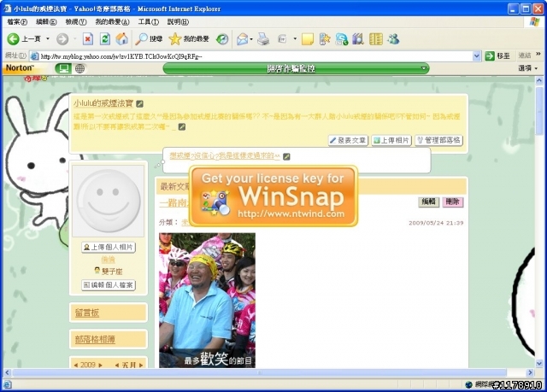Image resolution: width=547 pixels, height=392 pixels.
Task: Expand the green Norton fraud monitoring dropdown
Action: [424, 68]
